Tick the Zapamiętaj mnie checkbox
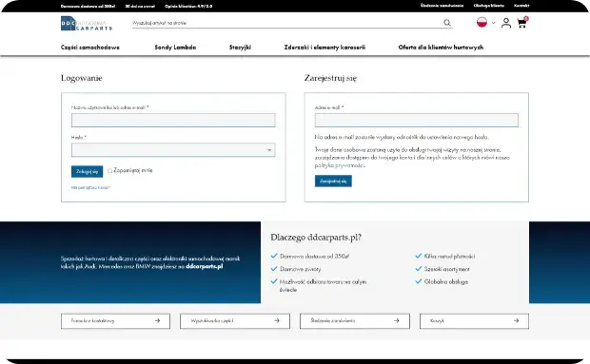This screenshot has height=364, width=590. [x=109, y=170]
